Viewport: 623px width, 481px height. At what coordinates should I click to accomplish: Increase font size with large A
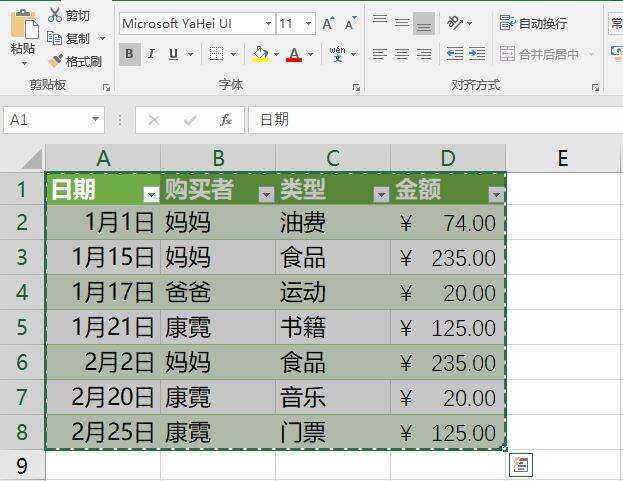(x=328, y=23)
